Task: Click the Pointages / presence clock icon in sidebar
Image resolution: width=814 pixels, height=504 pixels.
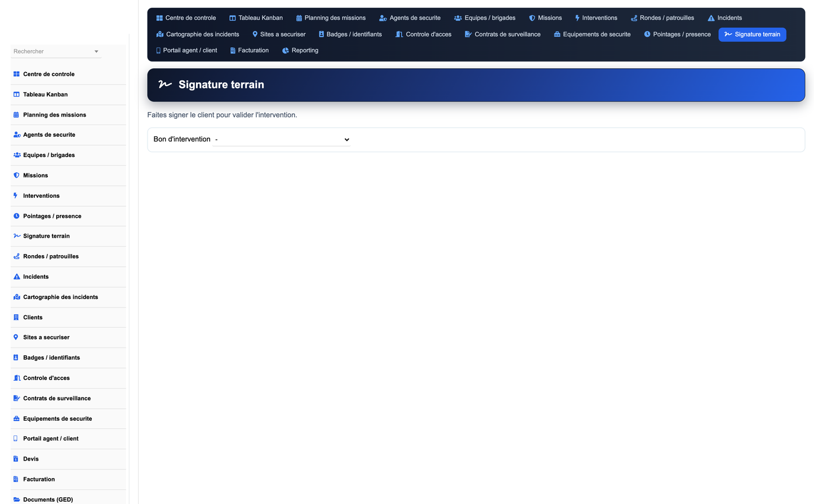Action: click(16, 216)
